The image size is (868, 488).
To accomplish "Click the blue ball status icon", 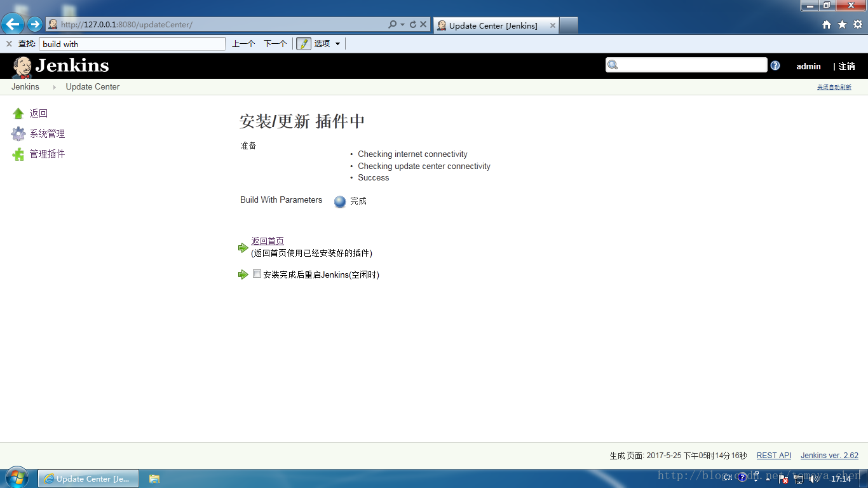I will [340, 201].
